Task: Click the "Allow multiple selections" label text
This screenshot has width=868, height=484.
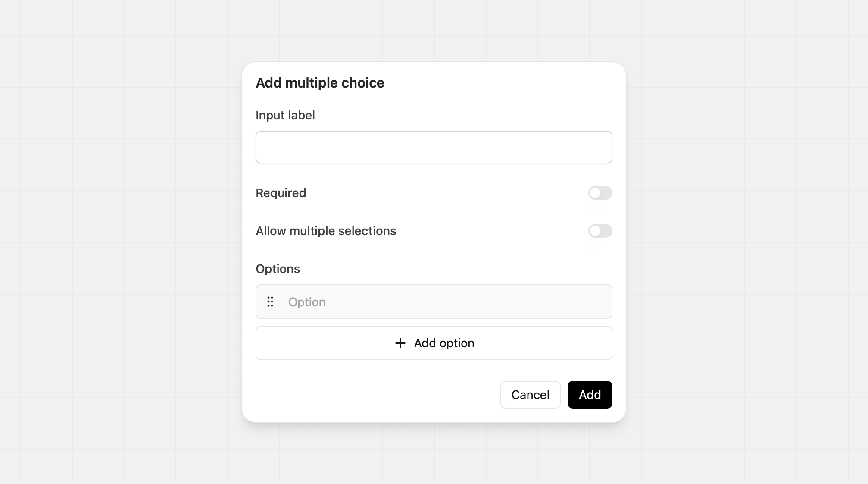Action: [326, 231]
